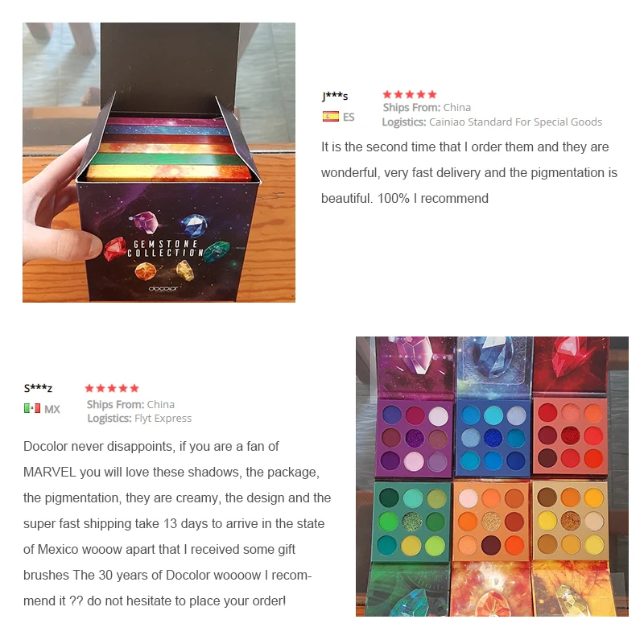Image resolution: width=644 pixels, height=644 pixels.
Task: Click reviewer name S***z
Action: pos(38,388)
